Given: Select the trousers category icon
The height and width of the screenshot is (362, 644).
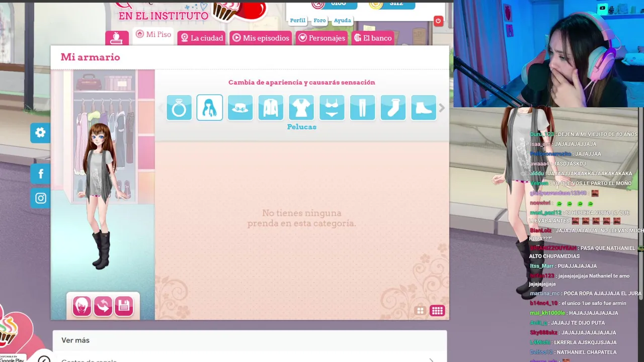Looking at the screenshot, I should click(x=362, y=108).
